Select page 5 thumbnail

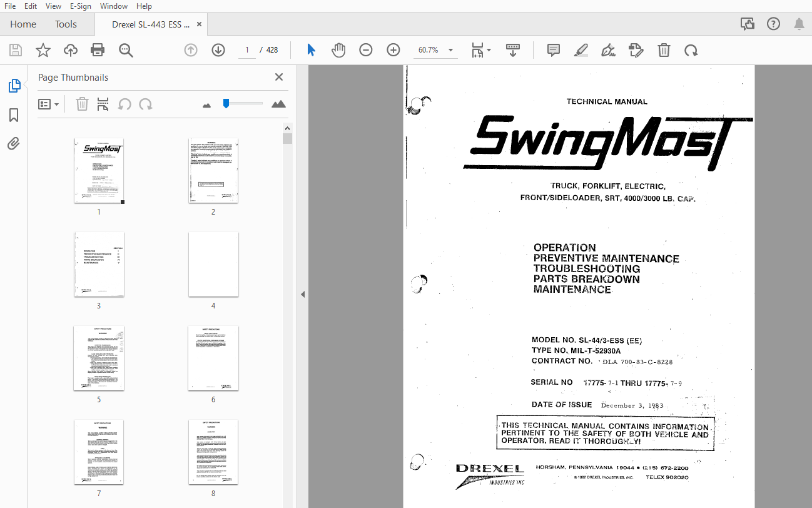[99, 358]
